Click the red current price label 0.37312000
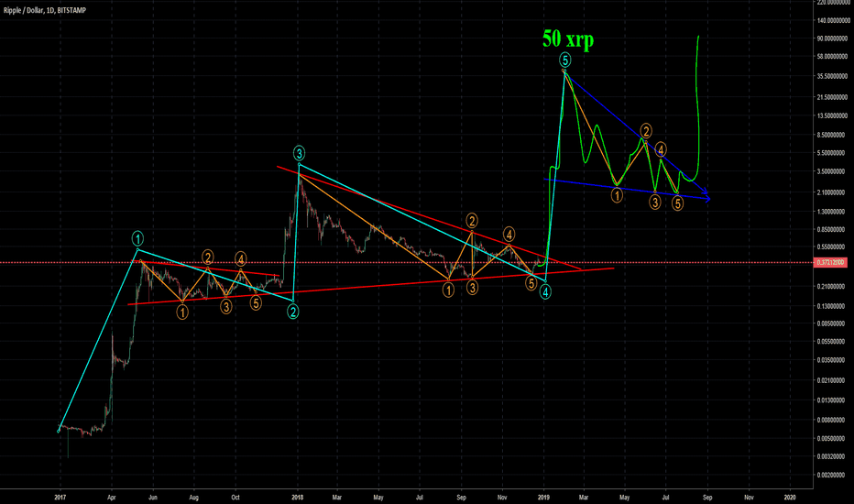 tap(832, 263)
